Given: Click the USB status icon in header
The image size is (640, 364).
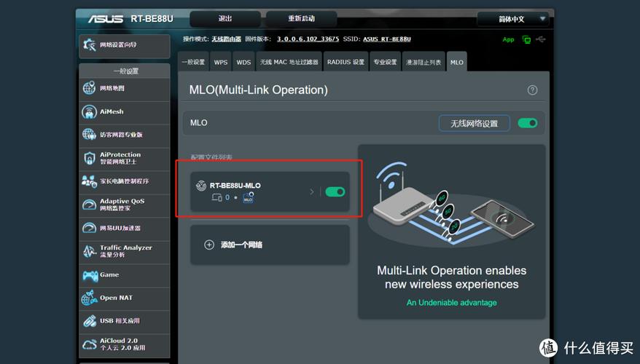Looking at the screenshot, I should pyautogui.click(x=541, y=39).
